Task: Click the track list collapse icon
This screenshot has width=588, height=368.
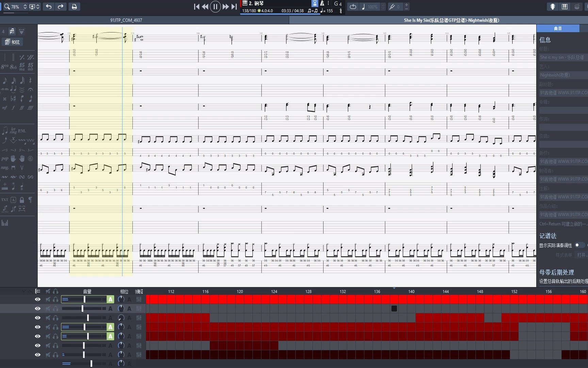Action: coord(38,291)
